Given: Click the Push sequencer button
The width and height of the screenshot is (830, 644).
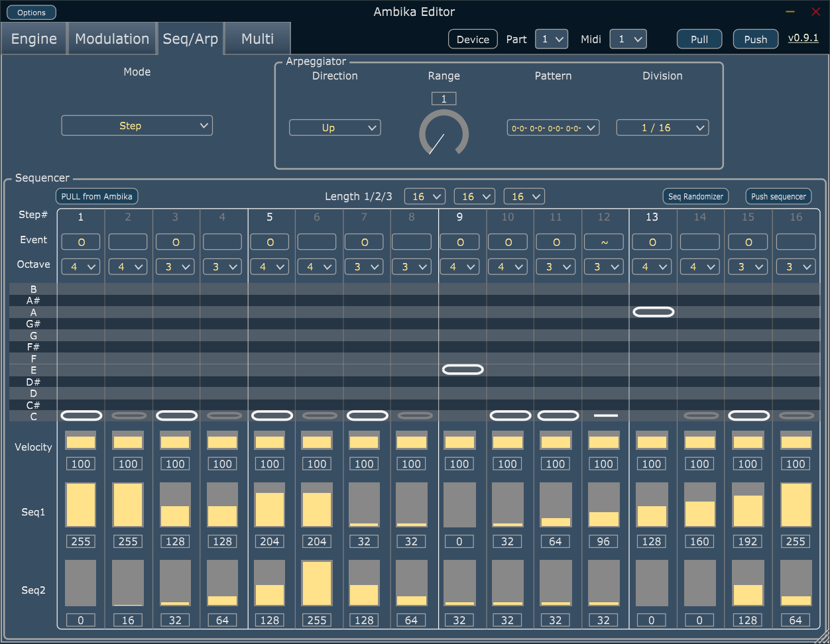Looking at the screenshot, I should 778,196.
